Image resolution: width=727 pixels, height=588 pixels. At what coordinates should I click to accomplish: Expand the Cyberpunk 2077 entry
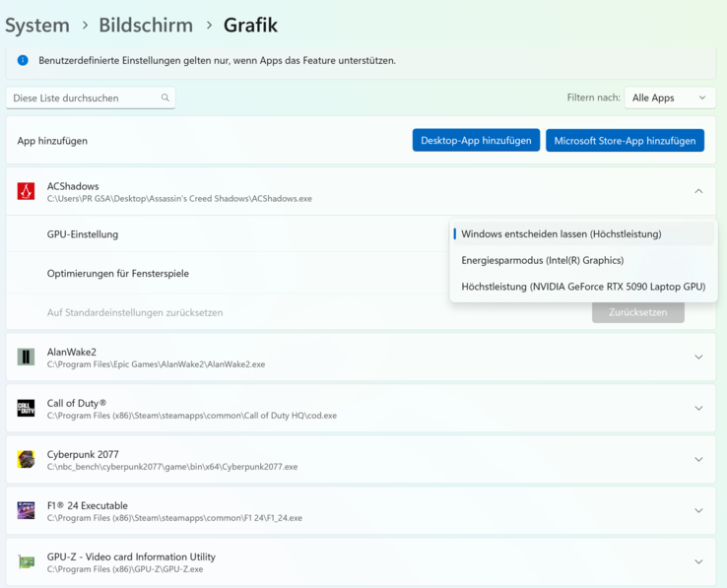(x=698, y=459)
